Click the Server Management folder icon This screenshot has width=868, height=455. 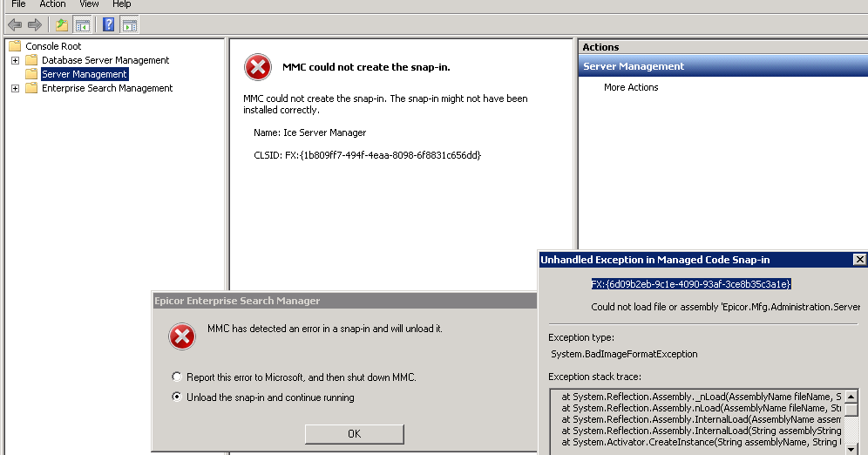point(31,73)
